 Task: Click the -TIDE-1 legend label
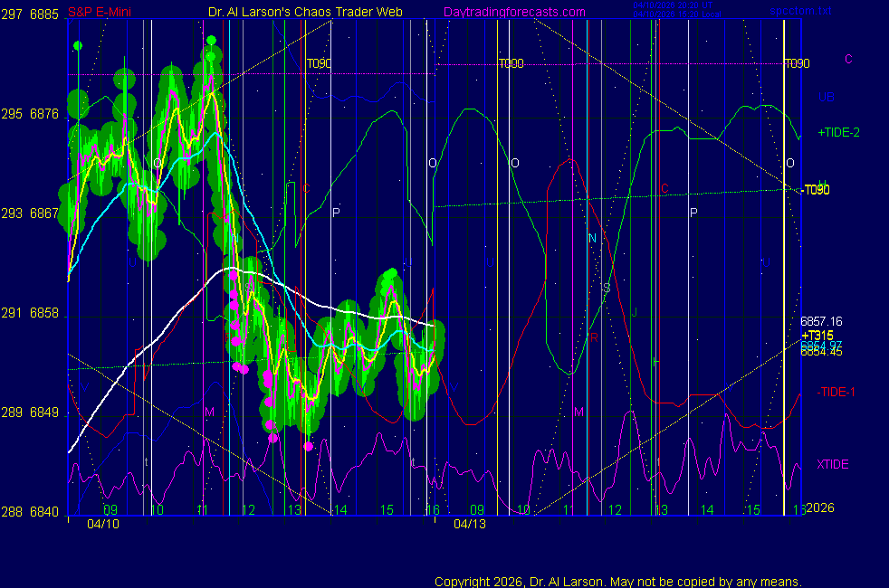pyautogui.click(x=836, y=392)
